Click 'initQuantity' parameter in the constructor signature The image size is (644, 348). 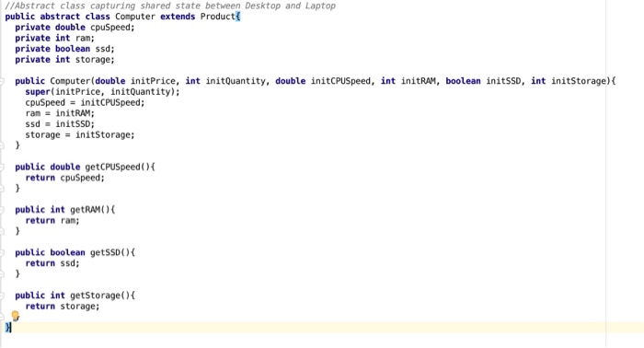(236, 81)
